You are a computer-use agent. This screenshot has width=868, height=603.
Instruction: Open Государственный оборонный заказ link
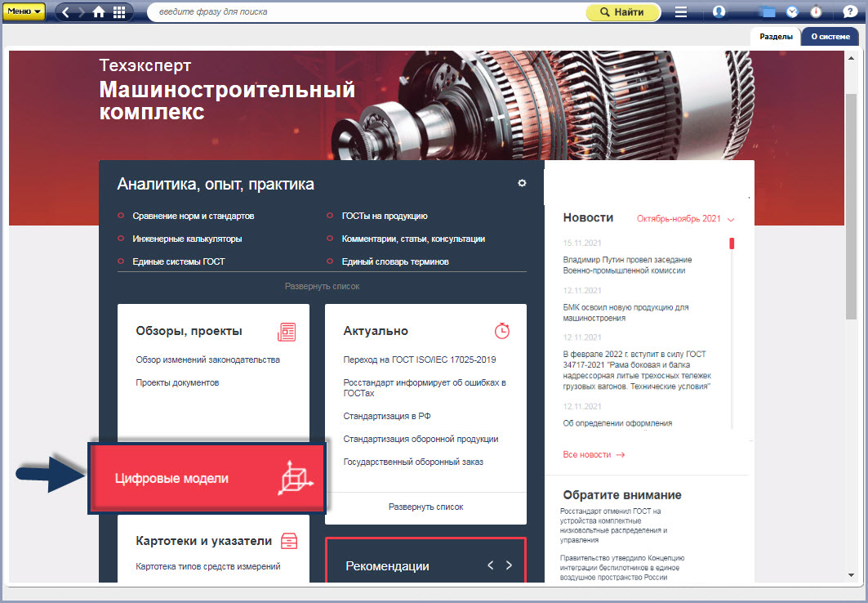[x=413, y=462]
